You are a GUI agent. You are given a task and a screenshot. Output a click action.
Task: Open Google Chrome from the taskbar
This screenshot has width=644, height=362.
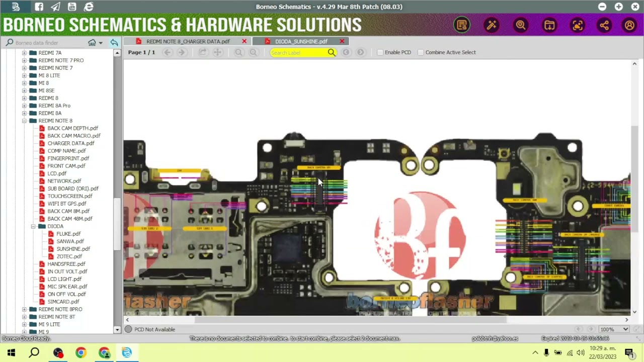80,353
